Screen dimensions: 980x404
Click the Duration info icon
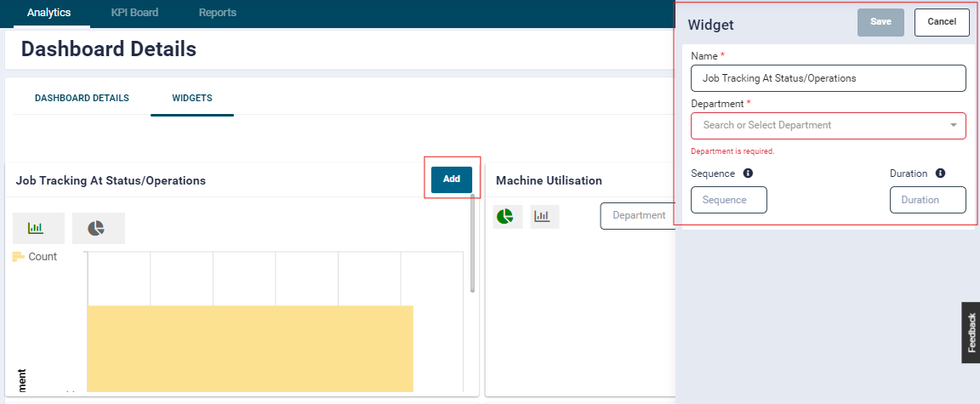940,174
